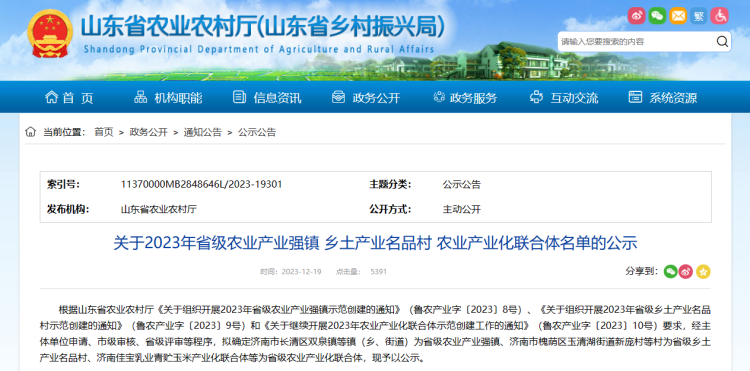This screenshot has width=750, height=371.
Task: Click the 系统资源 icon in the navigation bar
Action: click(635, 97)
